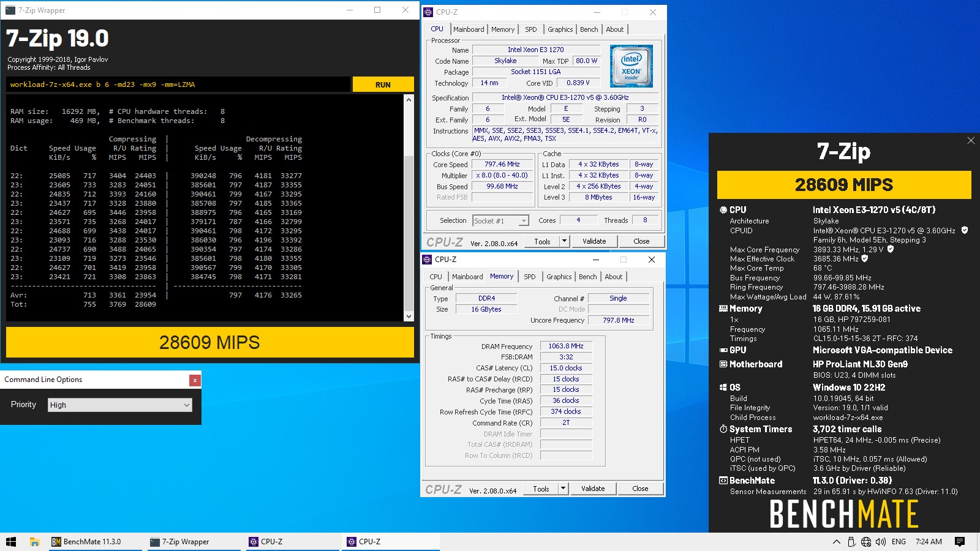Edit the workload command line field
Screen dimensions: 980x551
pyautogui.click(x=178, y=84)
